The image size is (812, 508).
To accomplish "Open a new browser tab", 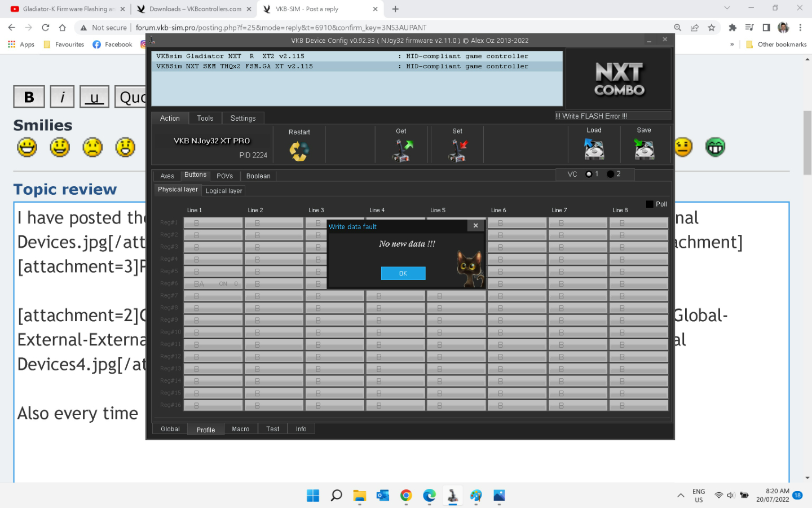I will [395, 9].
